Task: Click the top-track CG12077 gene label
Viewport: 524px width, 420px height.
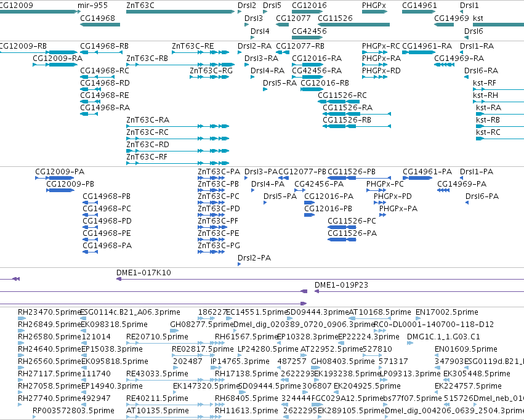Action: click(293, 18)
